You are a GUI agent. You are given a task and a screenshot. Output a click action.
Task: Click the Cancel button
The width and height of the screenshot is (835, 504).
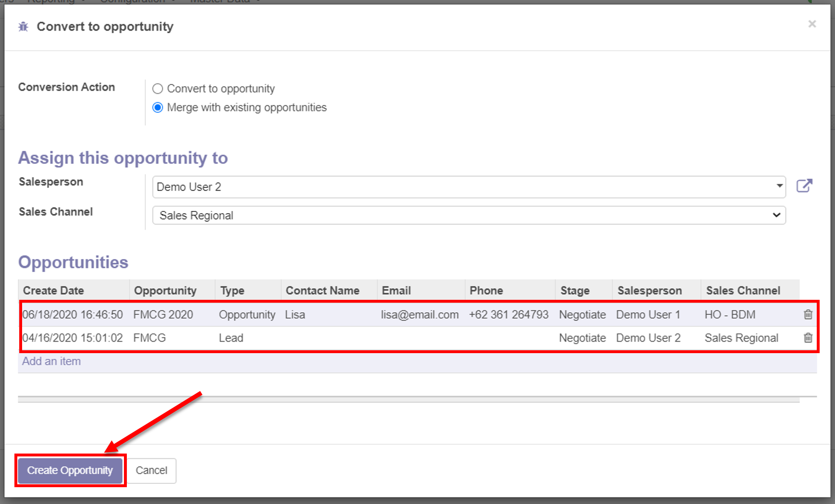[151, 470]
